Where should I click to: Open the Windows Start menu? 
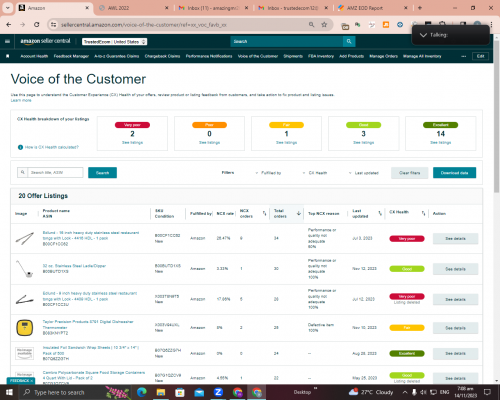9,392
